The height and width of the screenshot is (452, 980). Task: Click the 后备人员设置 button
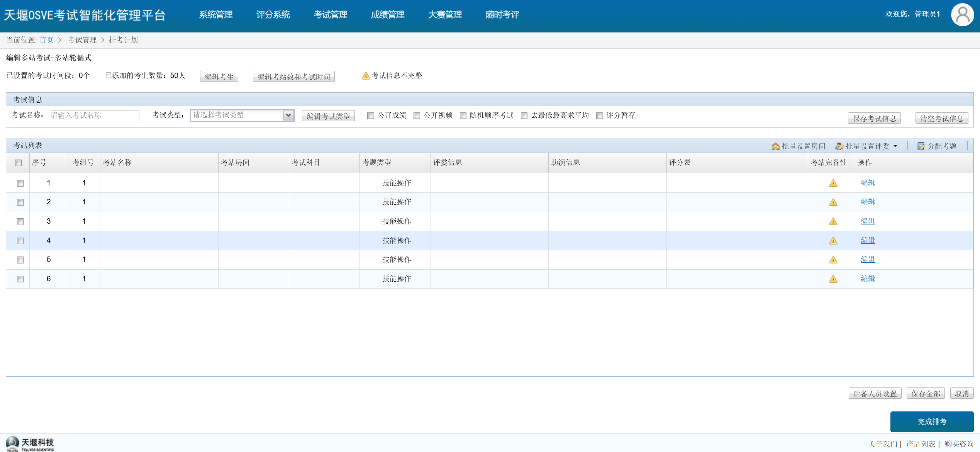[875, 393]
